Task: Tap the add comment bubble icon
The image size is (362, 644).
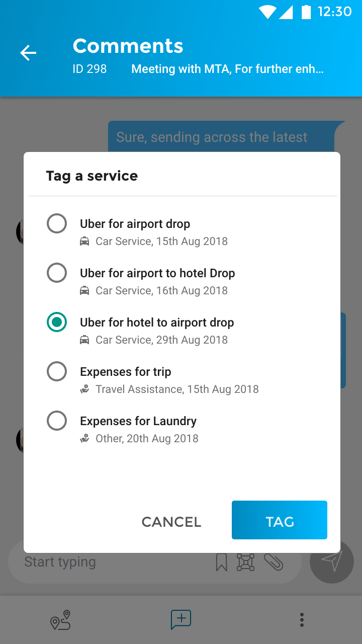Action: pos(181,620)
